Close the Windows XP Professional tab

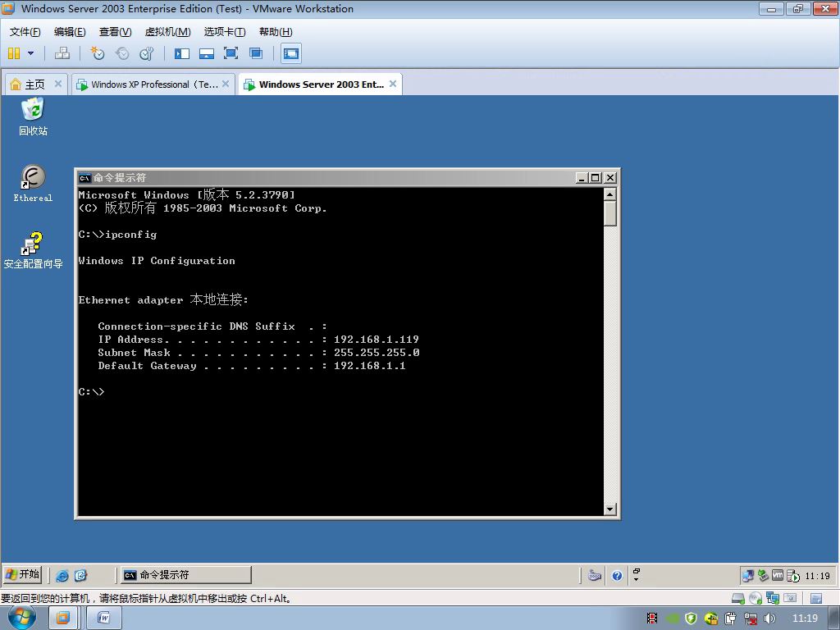coord(226,84)
